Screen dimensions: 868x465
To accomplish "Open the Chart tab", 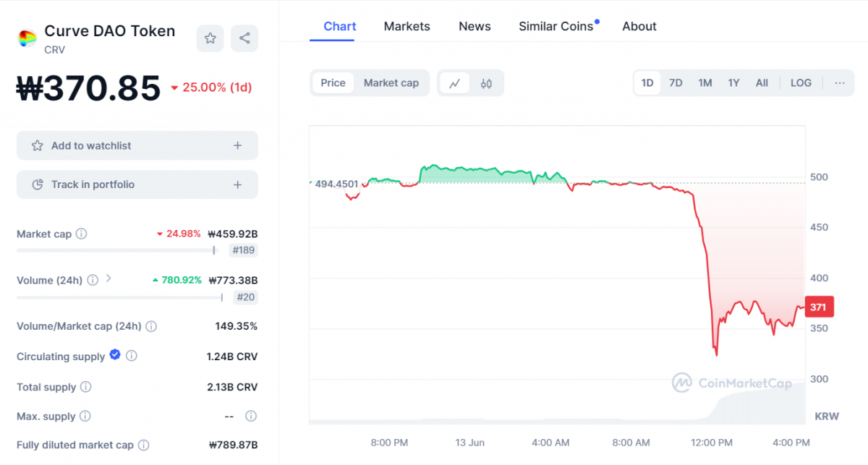I will click(x=340, y=27).
